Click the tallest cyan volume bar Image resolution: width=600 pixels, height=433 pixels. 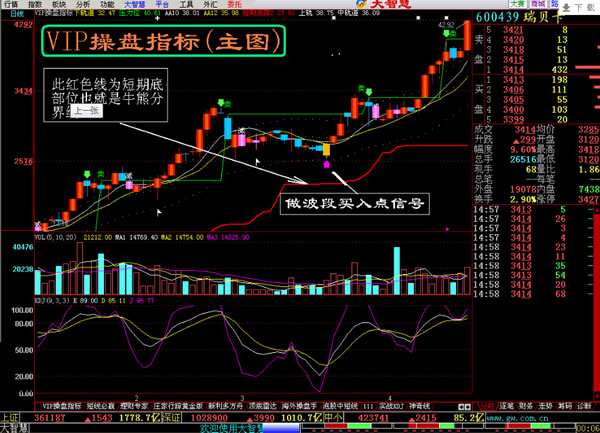tap(397, 271)
